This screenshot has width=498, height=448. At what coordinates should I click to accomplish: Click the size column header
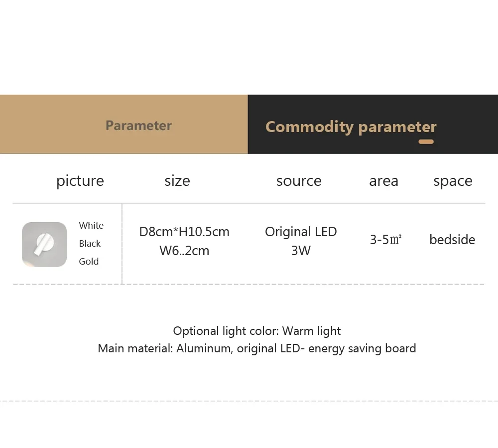177,181
